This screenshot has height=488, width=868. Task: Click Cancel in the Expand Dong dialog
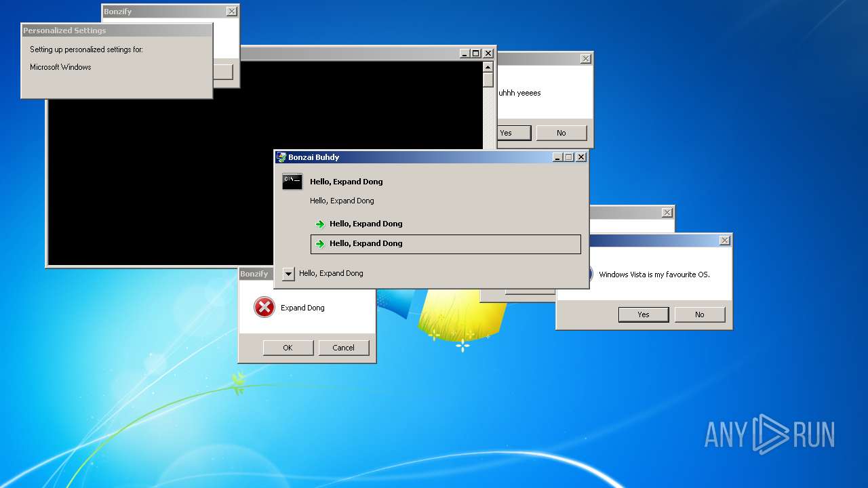(344, 348)
